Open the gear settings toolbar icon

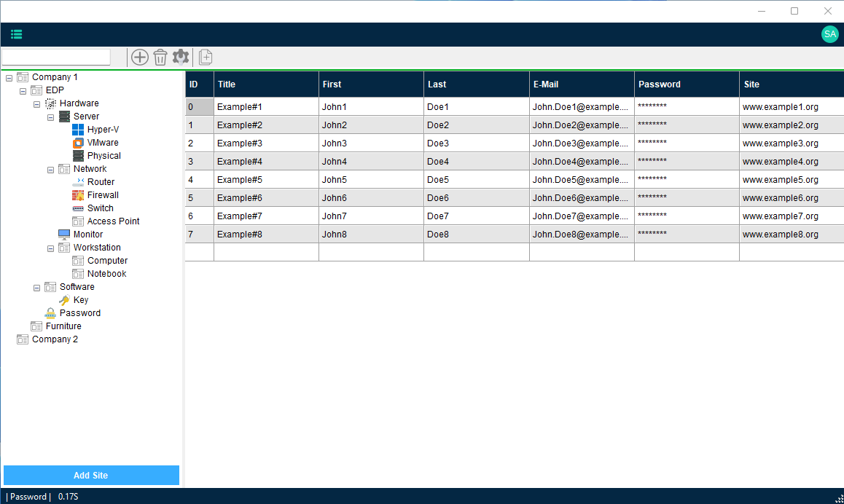(181, 57)
